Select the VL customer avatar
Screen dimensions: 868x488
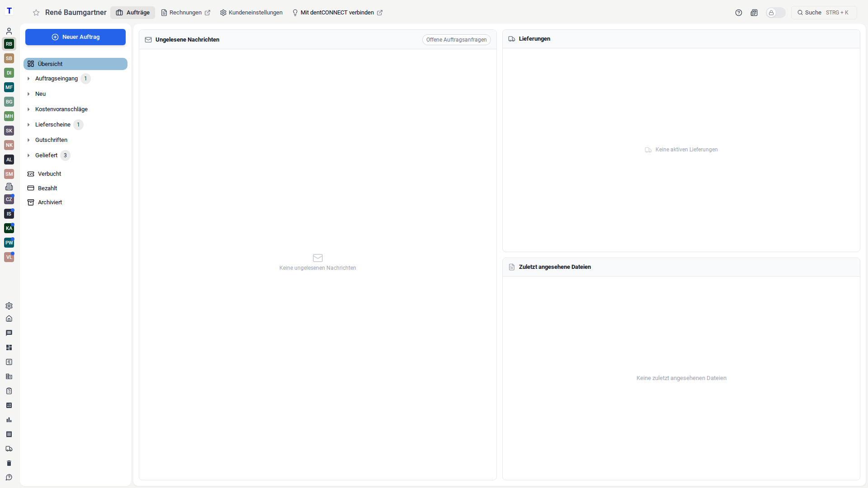[x=9, y=257]
